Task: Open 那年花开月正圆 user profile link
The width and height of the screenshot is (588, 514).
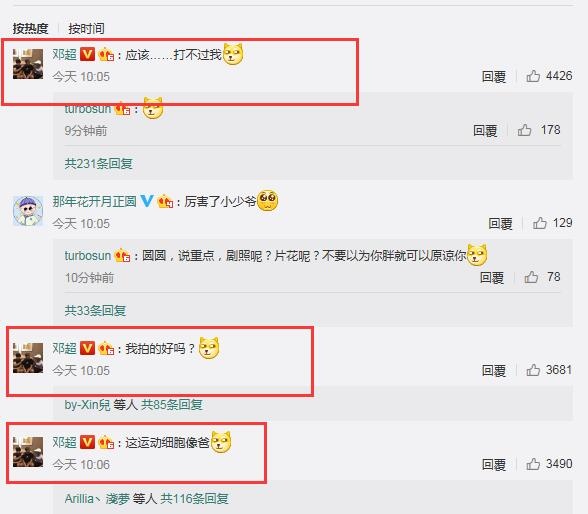Action: 94,201
